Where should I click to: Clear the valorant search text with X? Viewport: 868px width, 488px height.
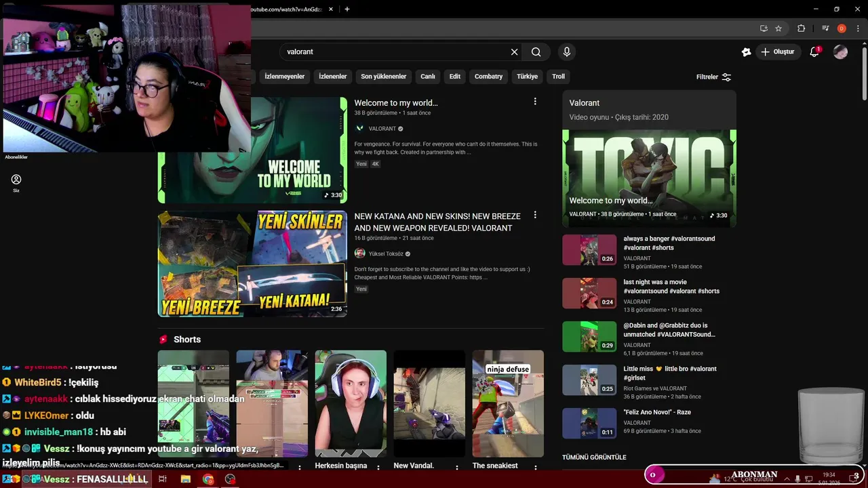(514, 52)
